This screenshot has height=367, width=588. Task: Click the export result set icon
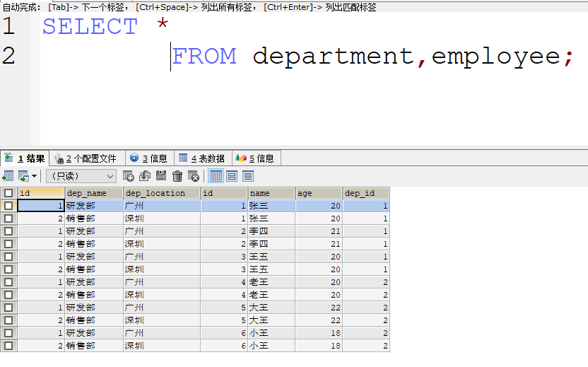click(x=8, y=176)
